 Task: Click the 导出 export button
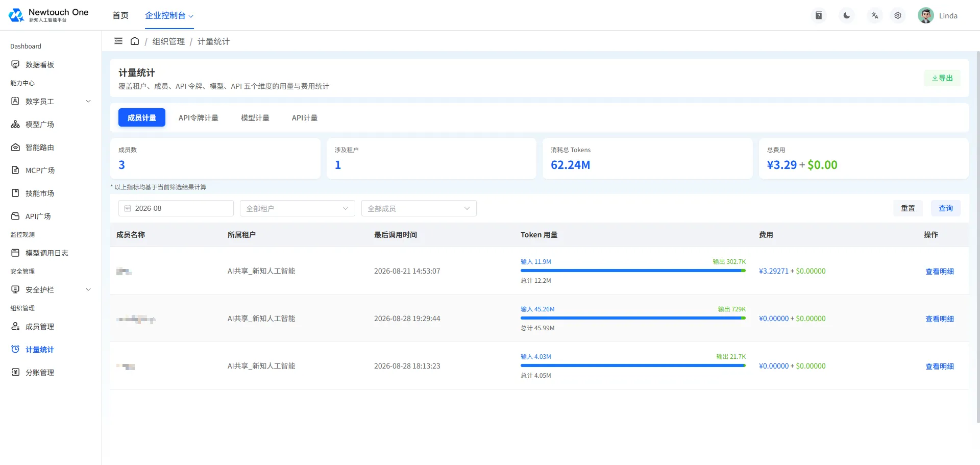tap(942, 78)
